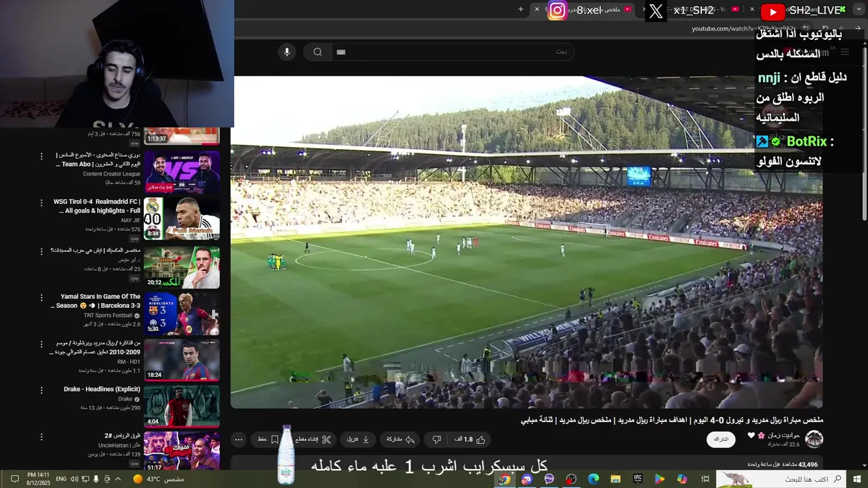Viewport: 868px width, 488px height.
Task: Click the display tray icon beside the chevron
Action: [x=107, y=479]
